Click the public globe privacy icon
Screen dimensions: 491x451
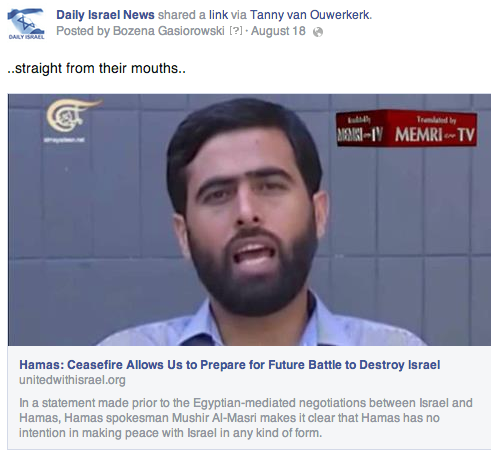click(x=318, y=32)
